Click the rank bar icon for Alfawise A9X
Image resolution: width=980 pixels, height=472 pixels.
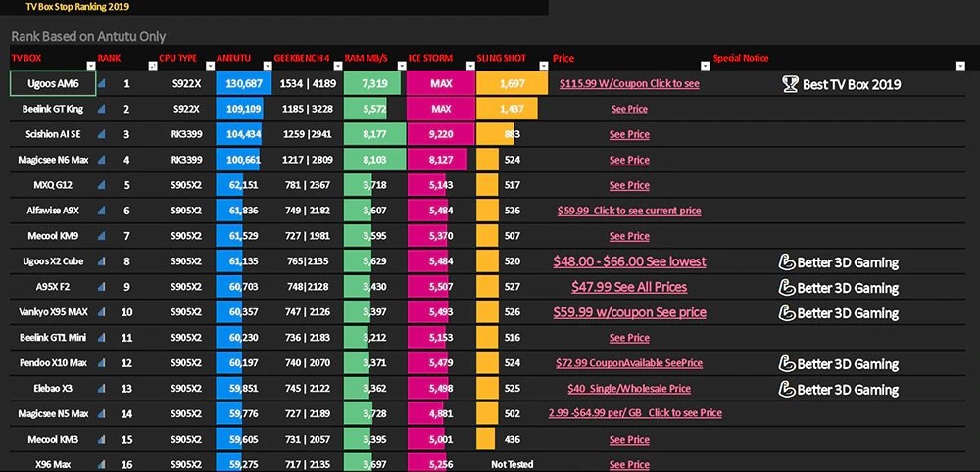102,211
